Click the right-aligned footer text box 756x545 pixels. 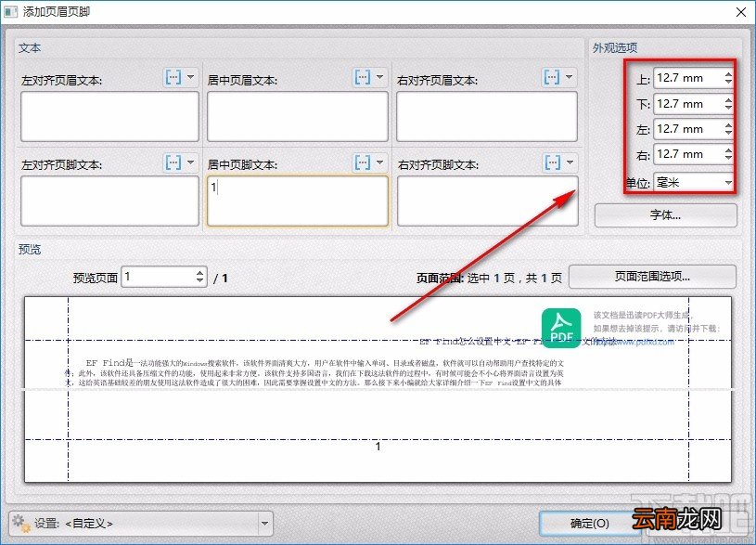click(487, 201)
